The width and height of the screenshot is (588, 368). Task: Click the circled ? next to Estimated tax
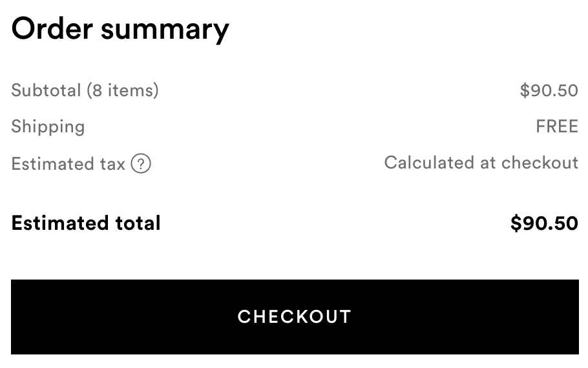(141, 163)
